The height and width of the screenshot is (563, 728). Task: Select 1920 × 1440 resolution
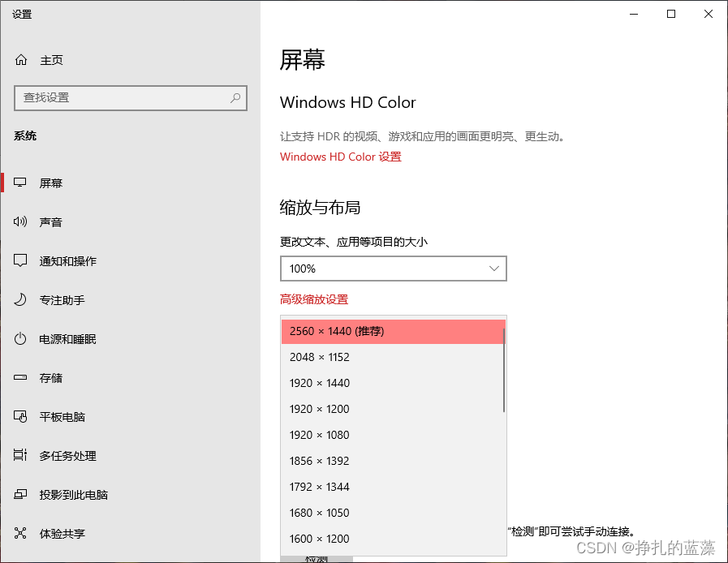393,383
